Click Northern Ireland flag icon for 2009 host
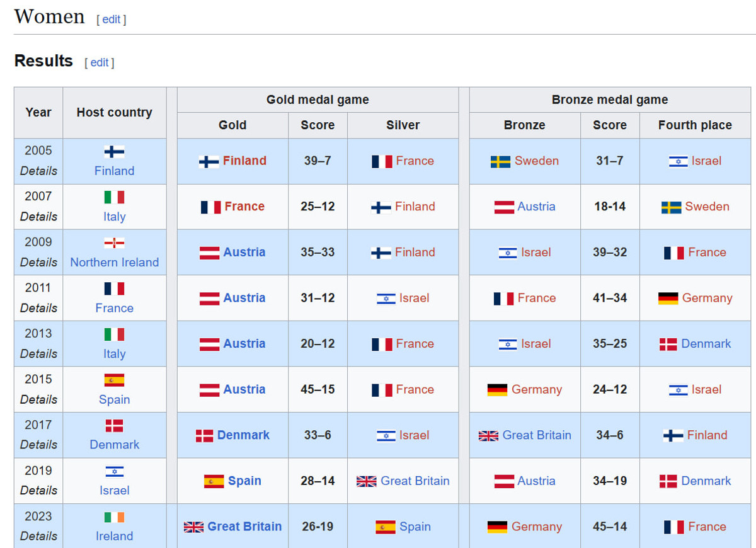 114,243
